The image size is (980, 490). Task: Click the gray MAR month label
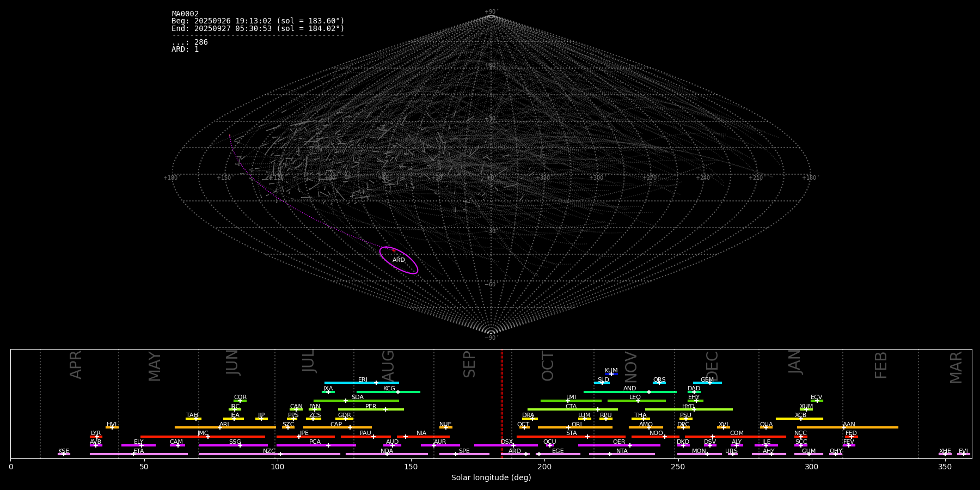(956, 367)
